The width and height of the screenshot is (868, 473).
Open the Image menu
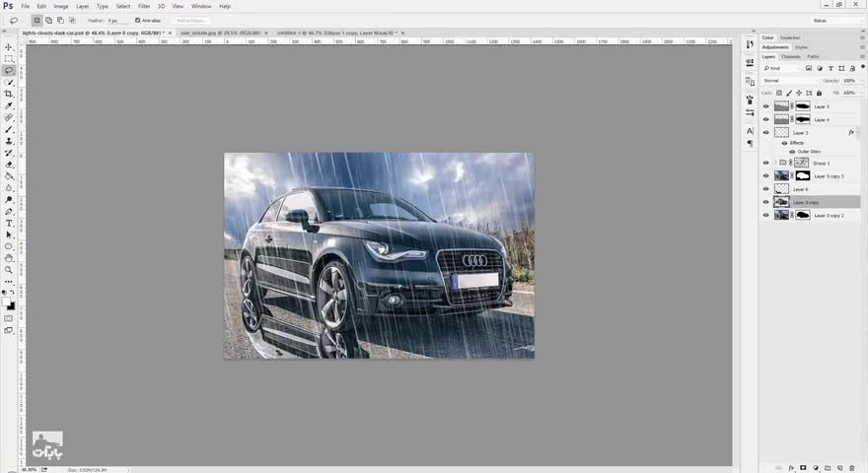61,6
